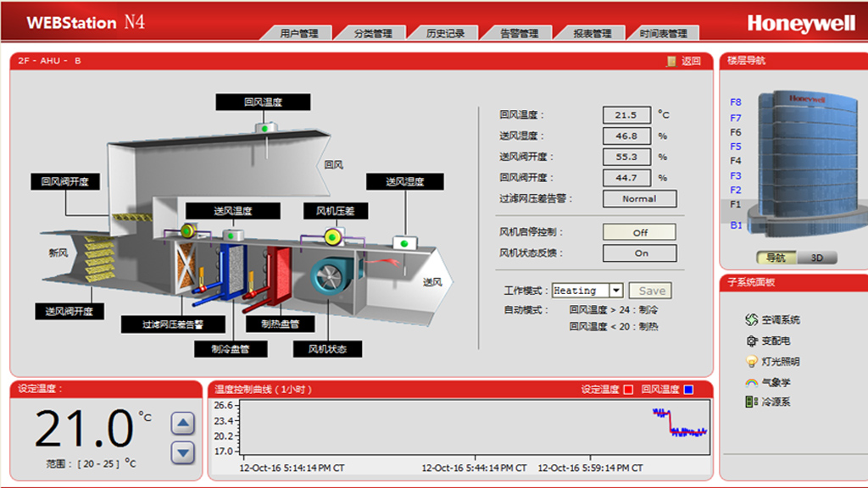868x488 pixels.
Task: Navigate to floor F8 in building list
Action: [735, 103]
